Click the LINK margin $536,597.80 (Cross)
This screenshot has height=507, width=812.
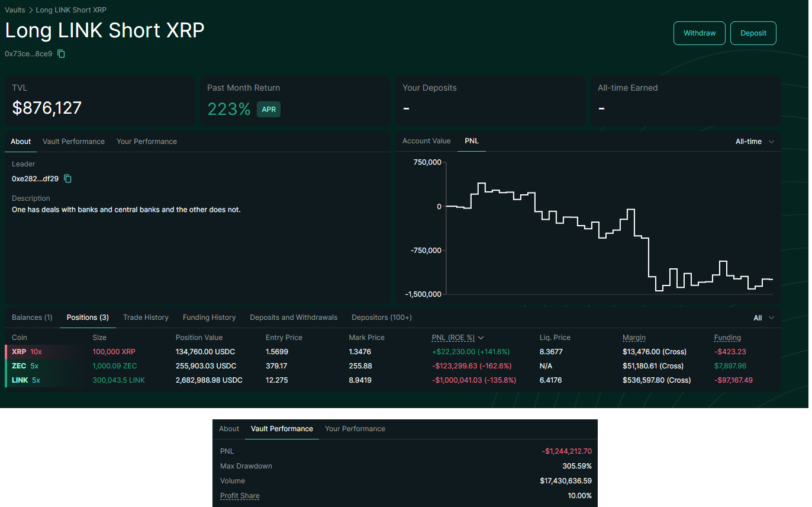(656, 380)
